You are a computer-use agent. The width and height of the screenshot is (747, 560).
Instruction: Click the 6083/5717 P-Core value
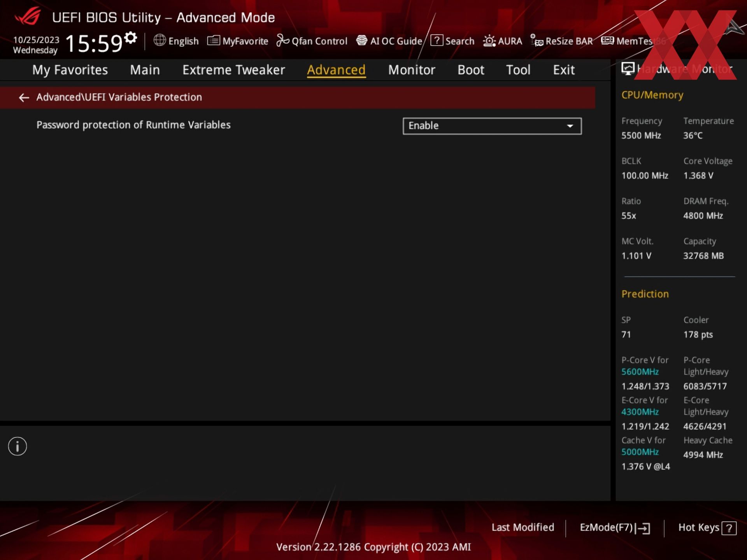705,386
